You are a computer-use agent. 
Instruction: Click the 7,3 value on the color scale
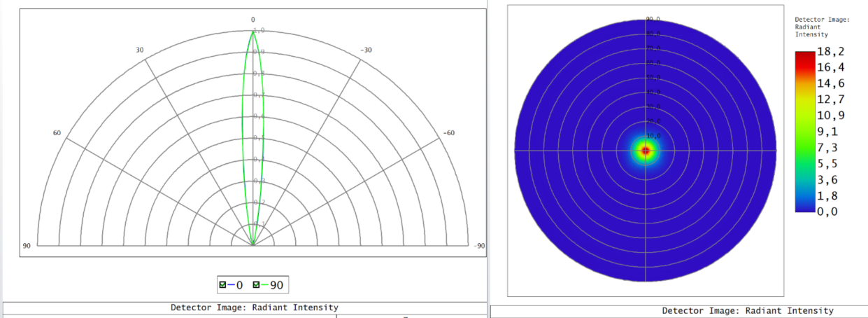click(827, 147)
